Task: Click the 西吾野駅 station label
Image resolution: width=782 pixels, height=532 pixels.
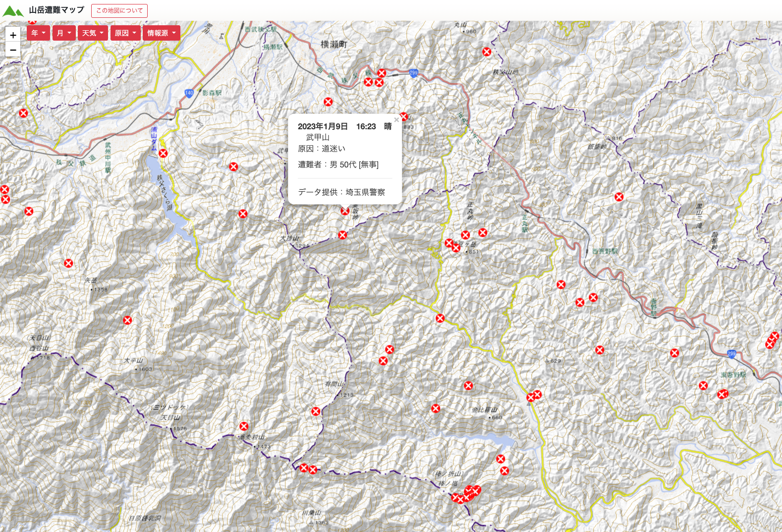Action: coord(605,252)
